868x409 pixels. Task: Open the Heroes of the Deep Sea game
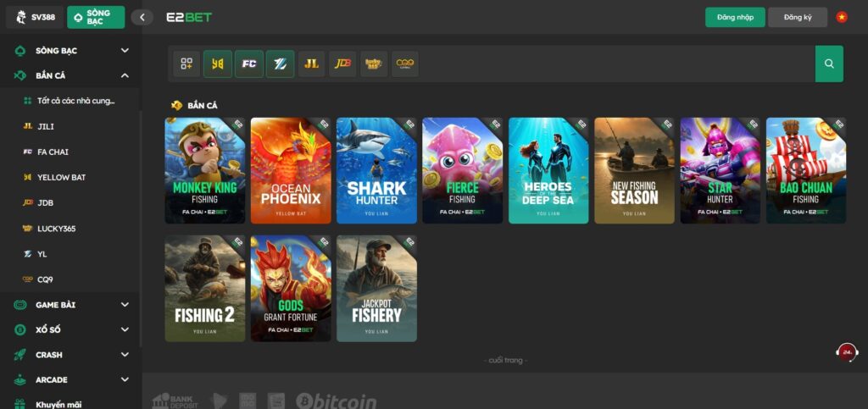coord(548,170)
